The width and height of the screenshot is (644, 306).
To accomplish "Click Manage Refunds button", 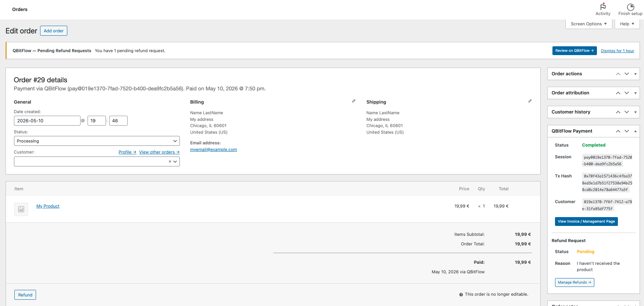I will tap(574, 282).
